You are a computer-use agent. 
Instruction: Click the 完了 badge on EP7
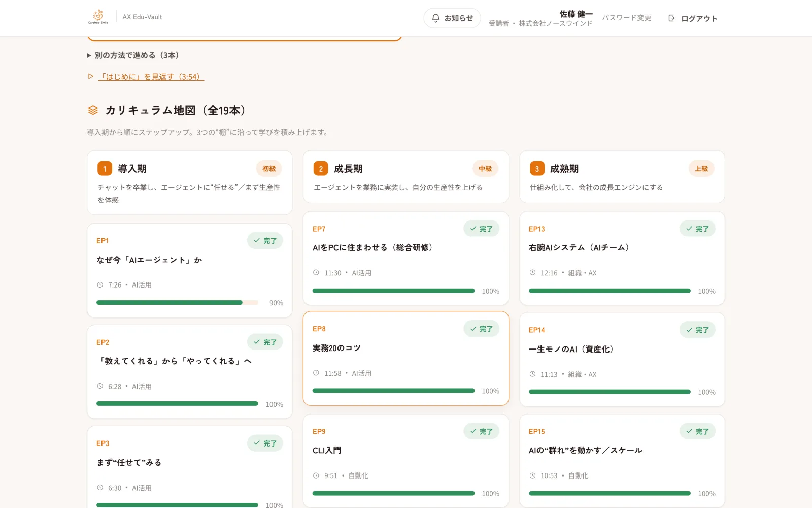pyautogui.click(x=481, y=229)
